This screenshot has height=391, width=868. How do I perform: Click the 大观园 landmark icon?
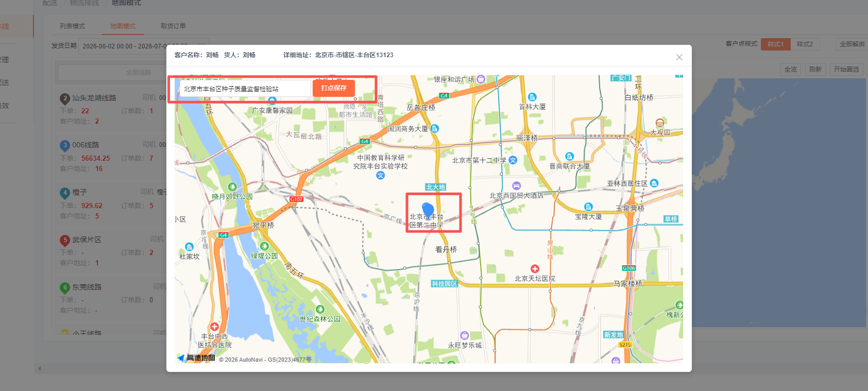[660, 123]
